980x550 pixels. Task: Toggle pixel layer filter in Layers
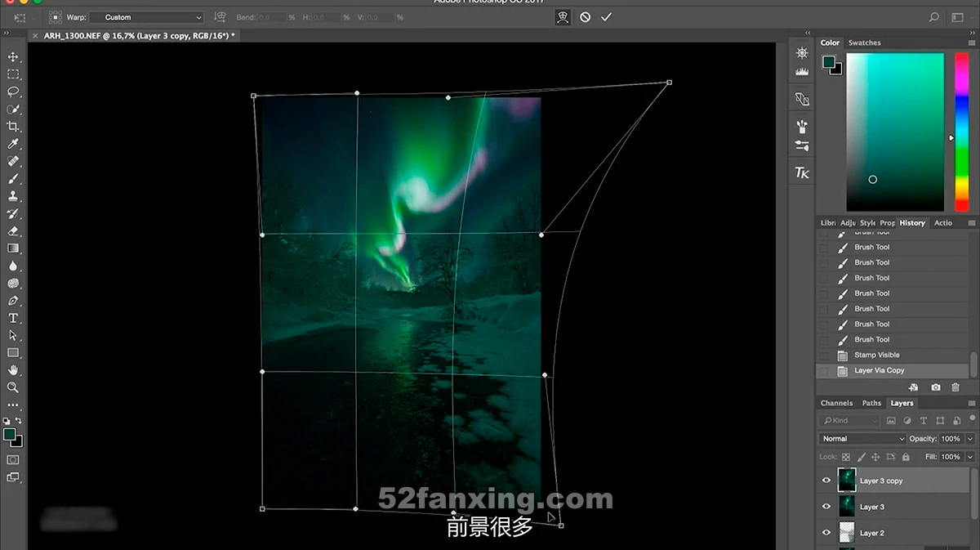tap(893, 421)
